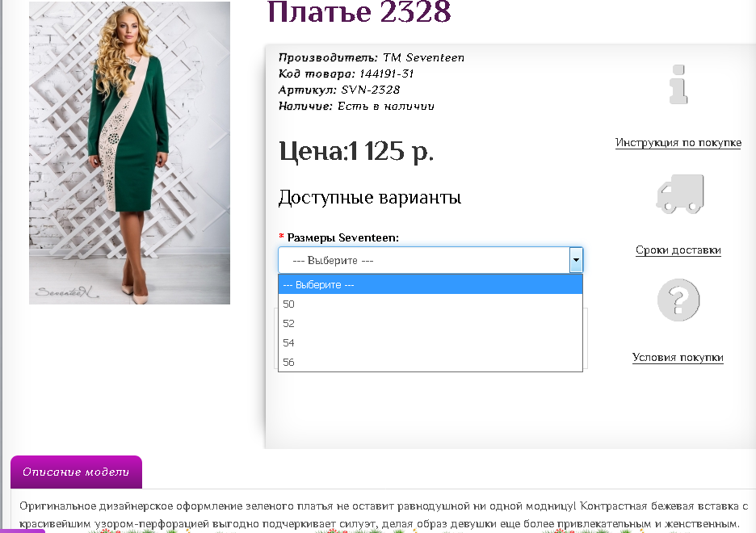This screenshot has height=533, width=756.
Task: Switch to the 'Описание модели' tab
Action: pyautogui.click(x=76, y=472)
